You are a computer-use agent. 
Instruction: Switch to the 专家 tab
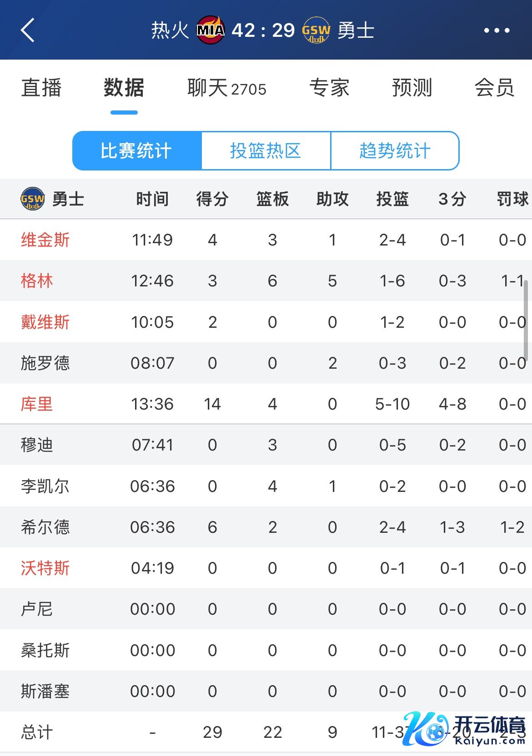(329, 88)
